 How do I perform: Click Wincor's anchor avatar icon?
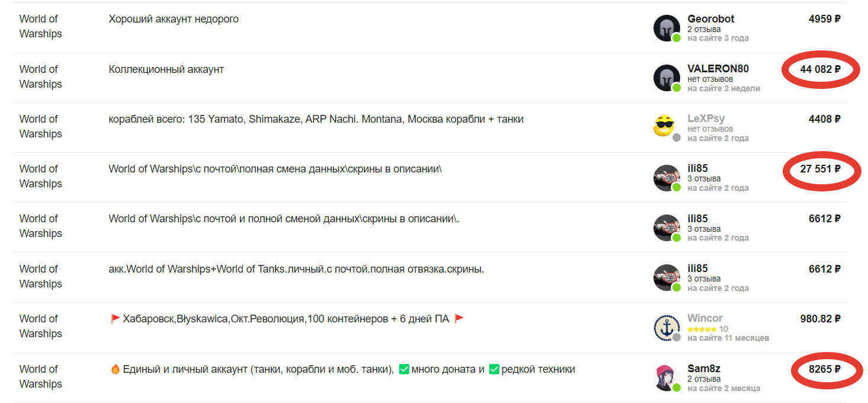[666, 328]
